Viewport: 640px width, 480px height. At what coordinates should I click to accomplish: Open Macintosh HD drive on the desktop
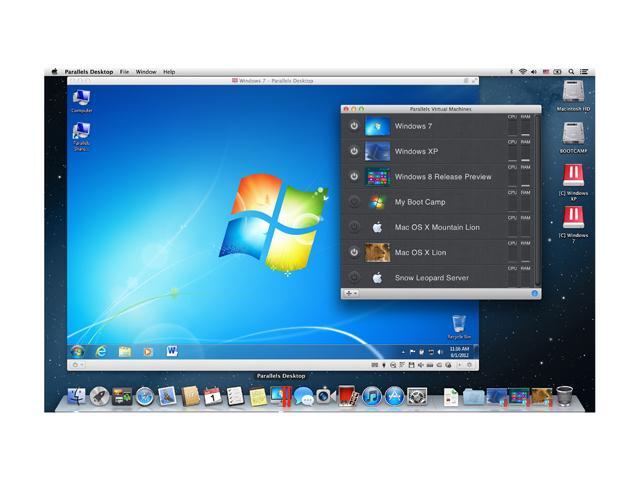(x=573, y=96)
